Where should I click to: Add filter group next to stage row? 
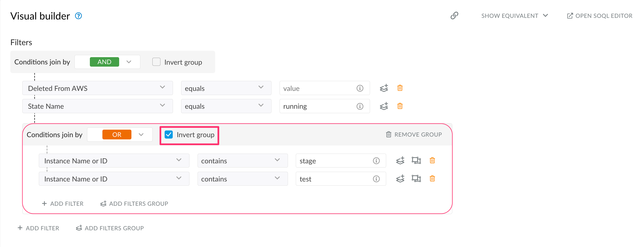click(400, 161)
